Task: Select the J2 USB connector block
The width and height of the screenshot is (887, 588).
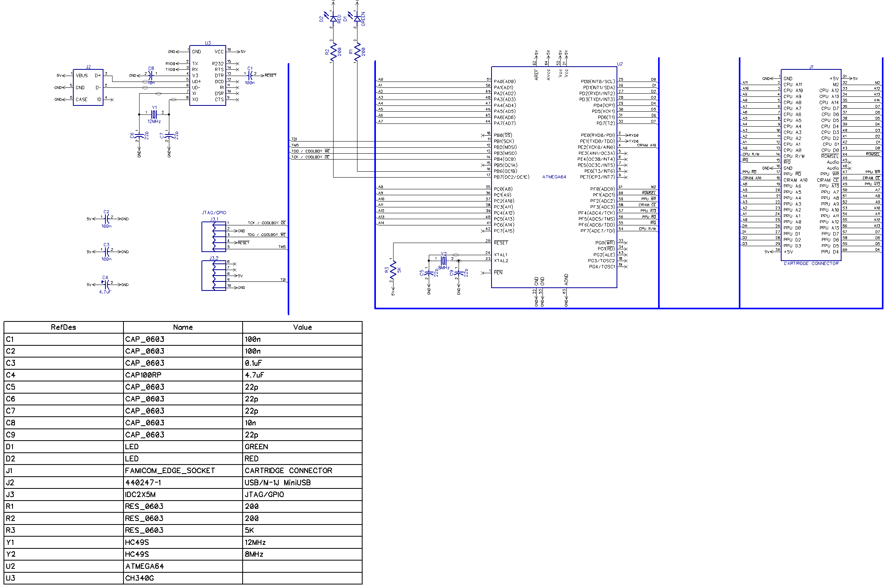Action: (88, 87)
